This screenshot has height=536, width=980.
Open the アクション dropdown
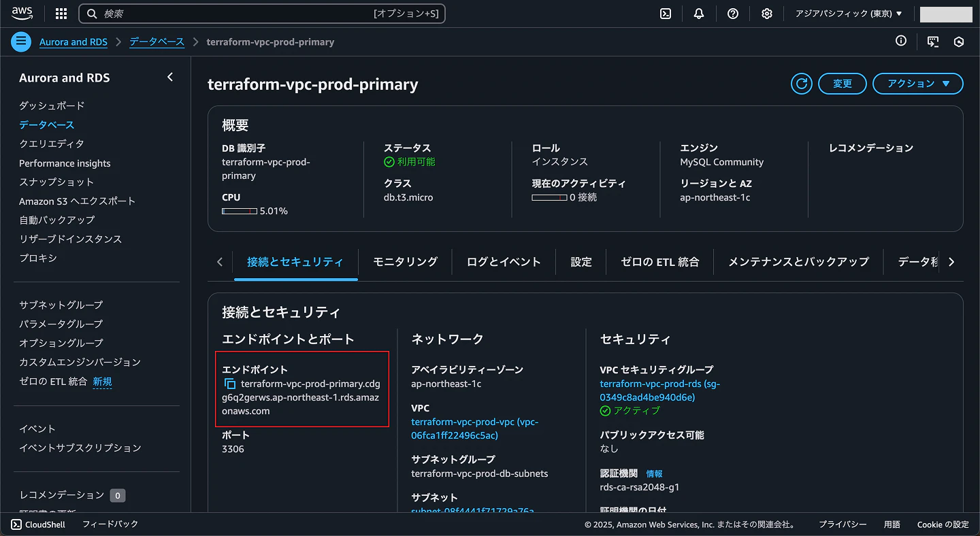pos(917,84)
